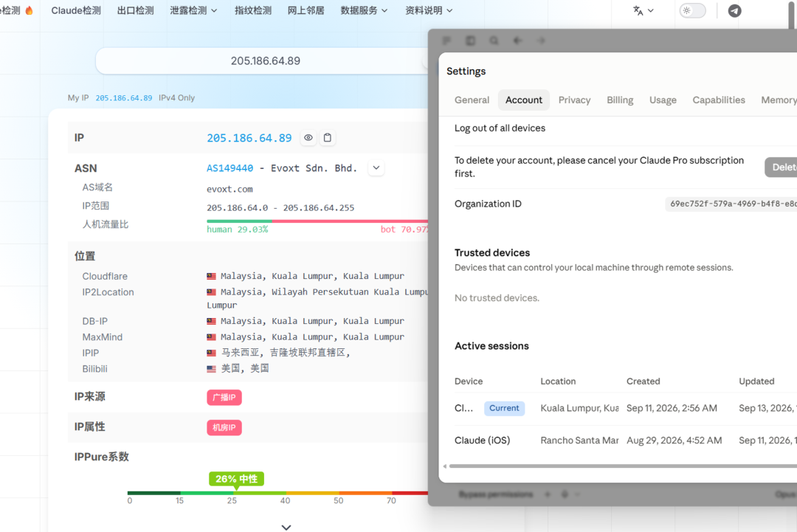
Task: Click the back arrow in Claude window toolbar
Action: point(517,41)
